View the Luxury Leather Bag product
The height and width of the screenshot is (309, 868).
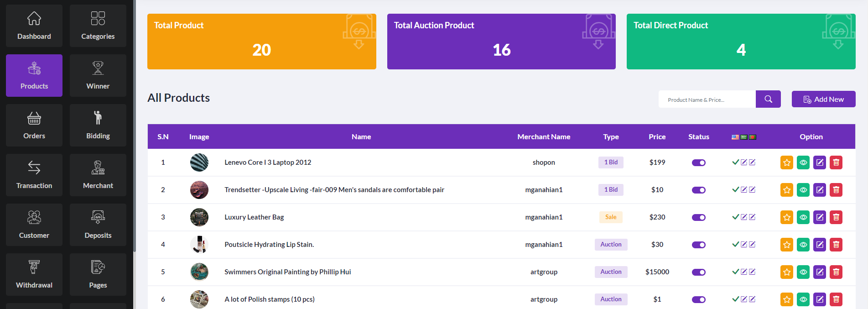(803, 217)
